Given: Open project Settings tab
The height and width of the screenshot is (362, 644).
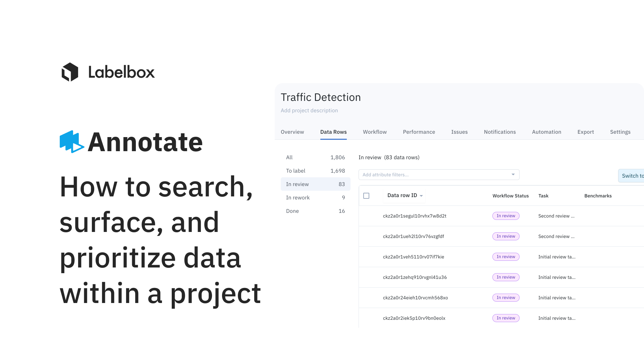Looking at the screenshot, I should [620, 132].
